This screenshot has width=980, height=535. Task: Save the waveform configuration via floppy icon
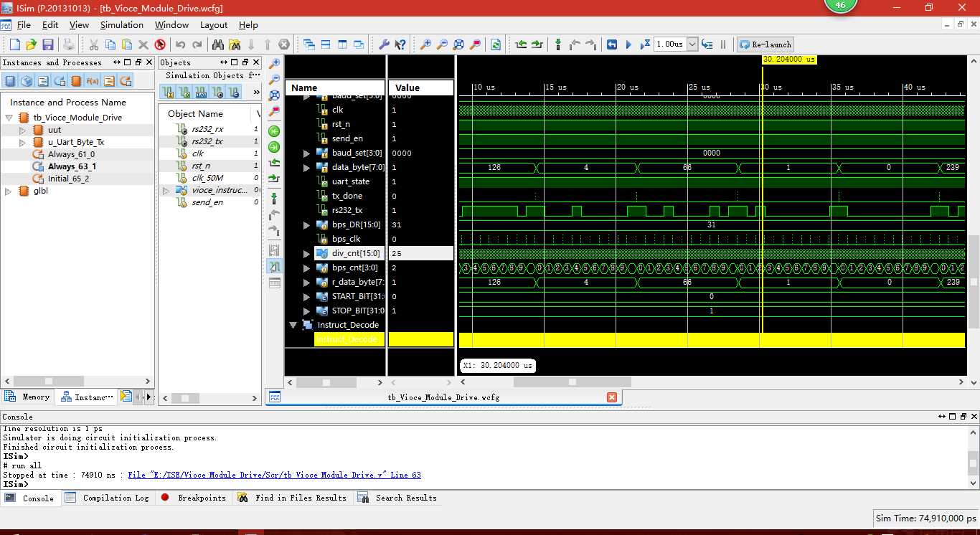(48, 44)
